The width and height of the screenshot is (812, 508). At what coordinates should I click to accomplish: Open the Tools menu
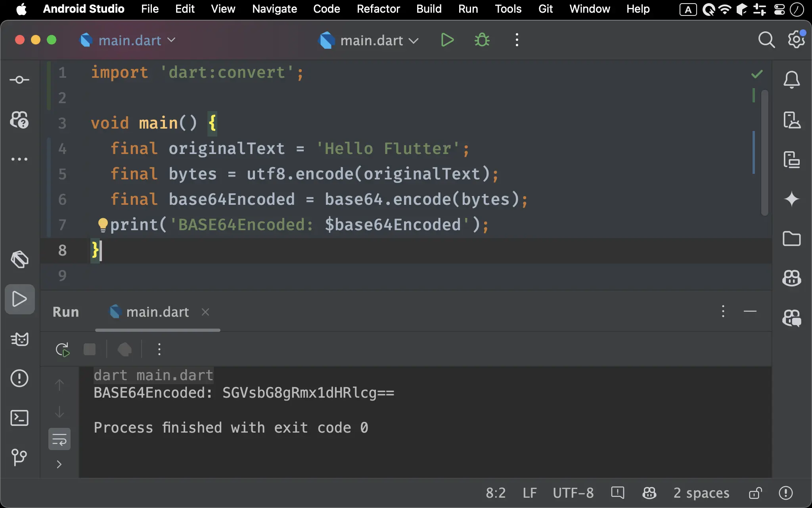pyautogui.click(x=508, y=9)
